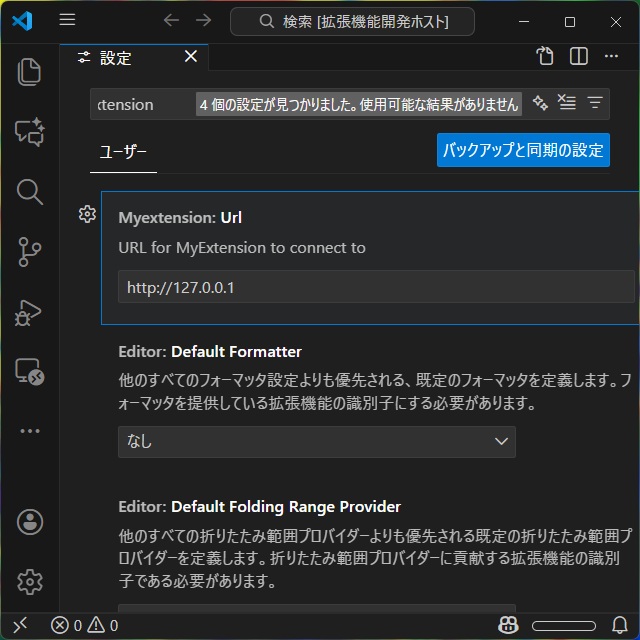The image size is (640, 640).
Task: Open the Accounts menu icon
Action: click(x=29, y=521)
